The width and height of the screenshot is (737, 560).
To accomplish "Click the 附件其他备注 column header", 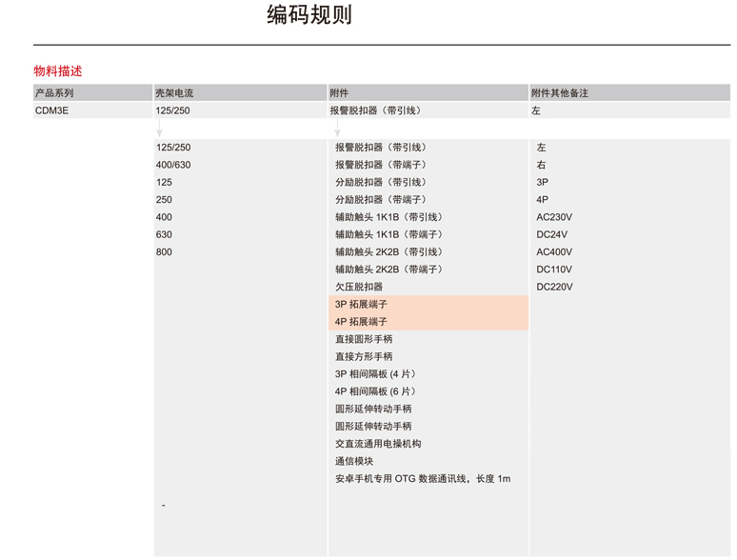I will [560, 93].
